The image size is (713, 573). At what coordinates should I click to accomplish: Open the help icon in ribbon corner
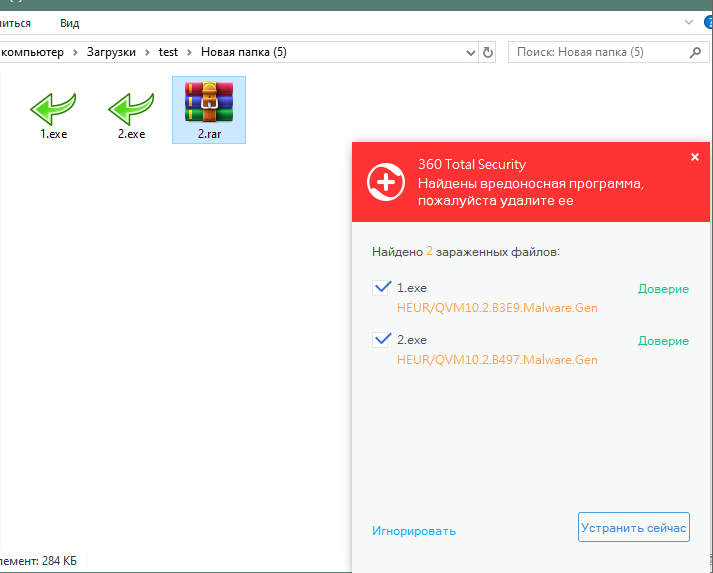click(708, 22)
